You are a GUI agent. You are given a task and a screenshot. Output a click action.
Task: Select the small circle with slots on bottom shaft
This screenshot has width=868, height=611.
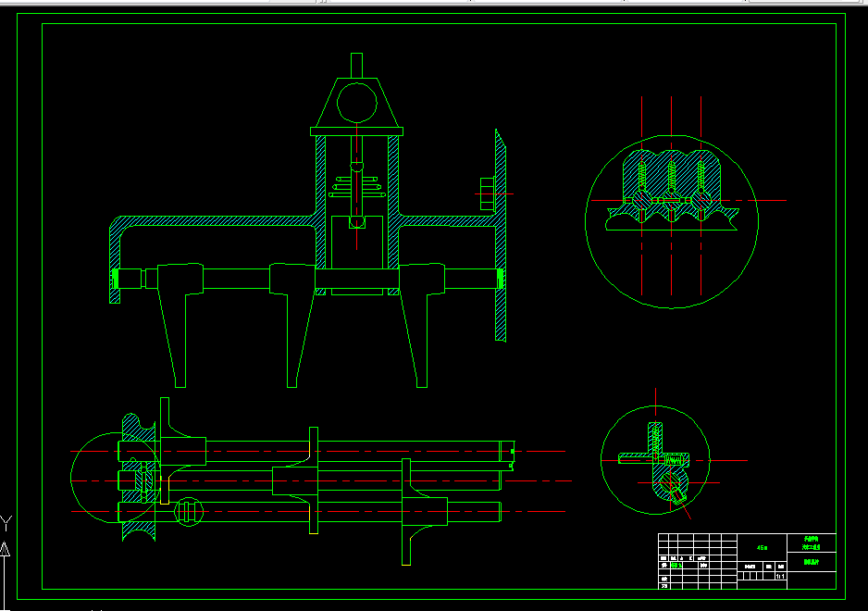[188, 512]
